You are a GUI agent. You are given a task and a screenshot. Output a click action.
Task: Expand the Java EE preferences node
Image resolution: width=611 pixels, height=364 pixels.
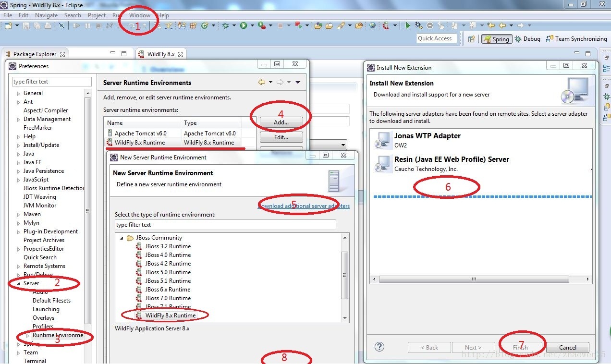pyautogui.click(x=19, y=163)
